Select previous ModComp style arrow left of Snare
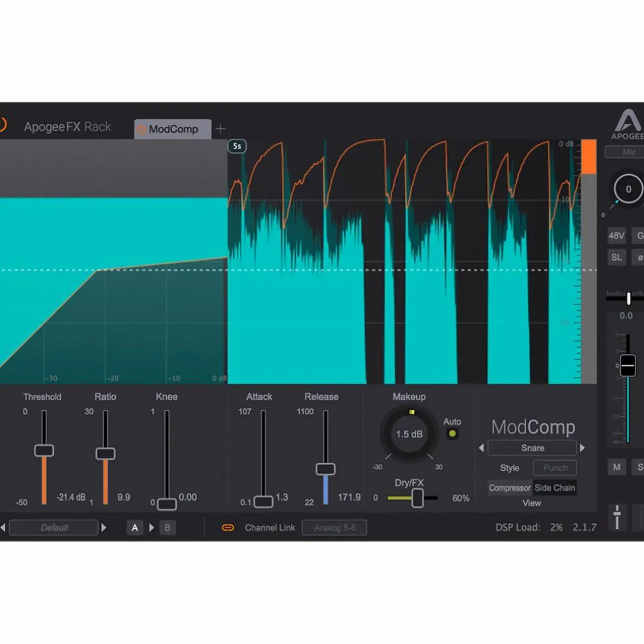The image size is (644, 644). [x=481, y=448]
